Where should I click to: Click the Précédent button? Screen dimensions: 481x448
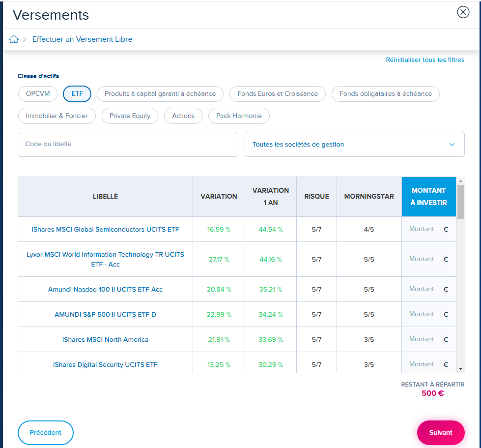pos(45,432)
